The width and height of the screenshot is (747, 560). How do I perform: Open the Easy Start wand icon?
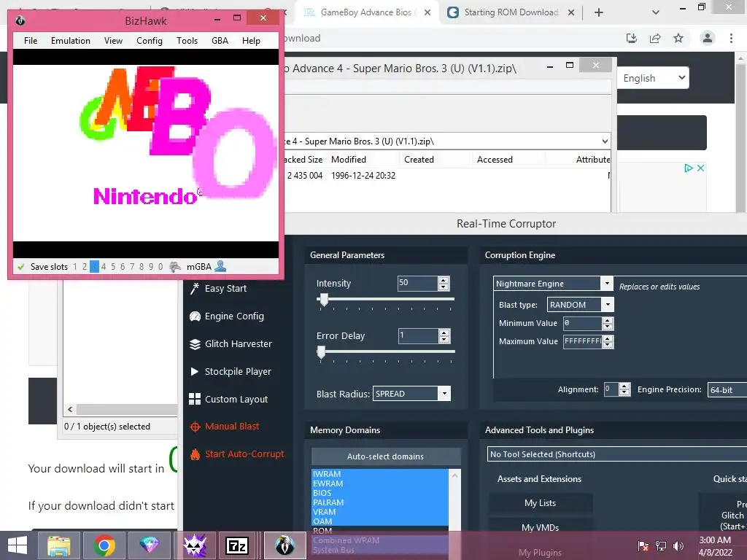pyautogui.click(x=194, y=289)
